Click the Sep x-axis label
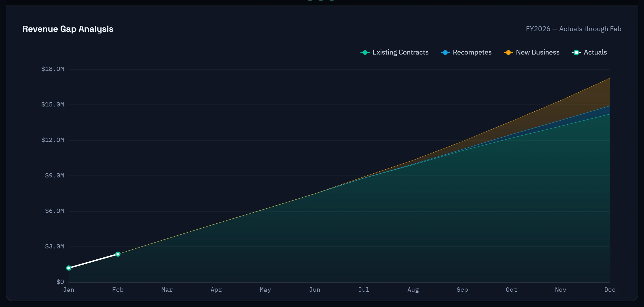Viewport: 644px width, 307px height. pos(462,290)
